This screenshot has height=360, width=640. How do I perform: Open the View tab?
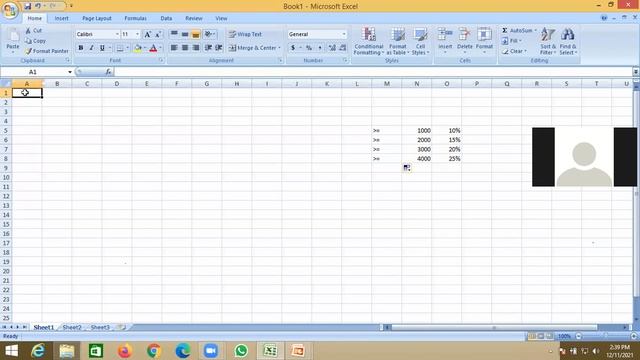tap(221, 18)
